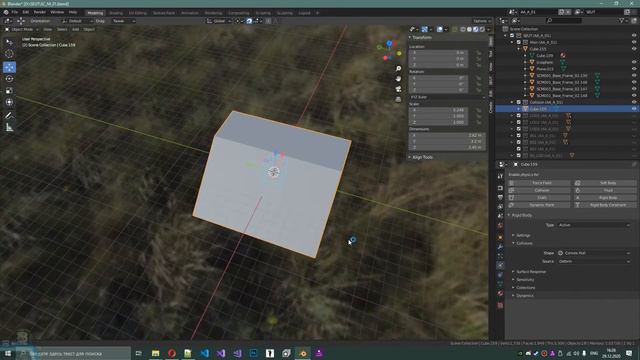Select the Rotate tool

click(x=9, y=79)
